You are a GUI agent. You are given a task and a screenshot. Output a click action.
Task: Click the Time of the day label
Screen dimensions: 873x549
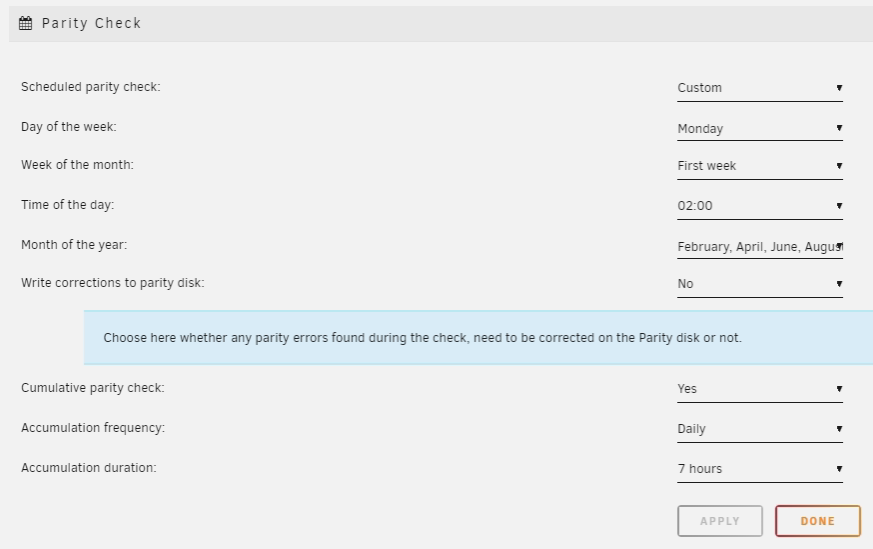point(67,205)
